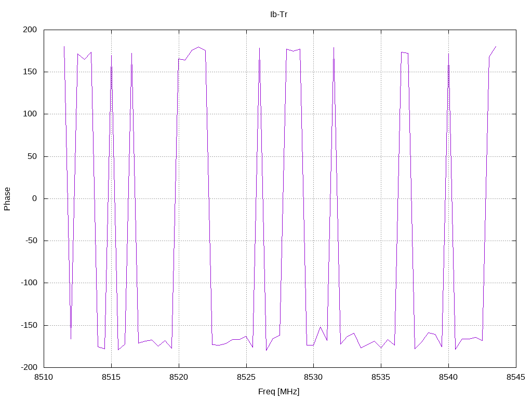Image resolution: width=532 pixels, height=399 pixels.
Task: Click x-axis tick label 8535
Action: (x=381, y=377)
